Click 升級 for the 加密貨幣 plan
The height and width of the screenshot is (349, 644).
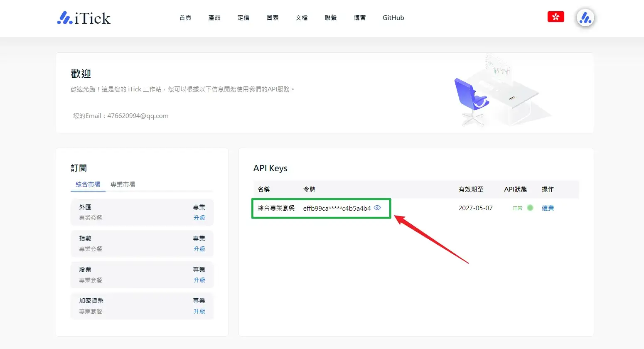pos(199,311)
